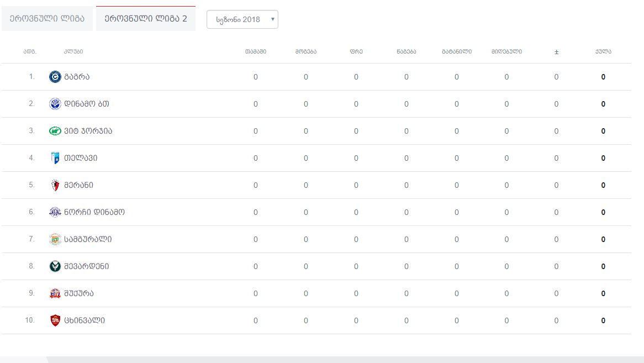Click the შევარდენი dark green logo
Screen dimensions: 644x363
pos(55,266)
